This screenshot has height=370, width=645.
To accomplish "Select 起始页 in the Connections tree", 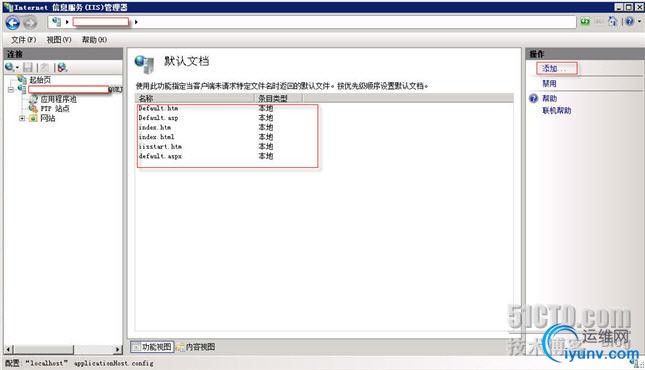I will [x=40, y=79].
